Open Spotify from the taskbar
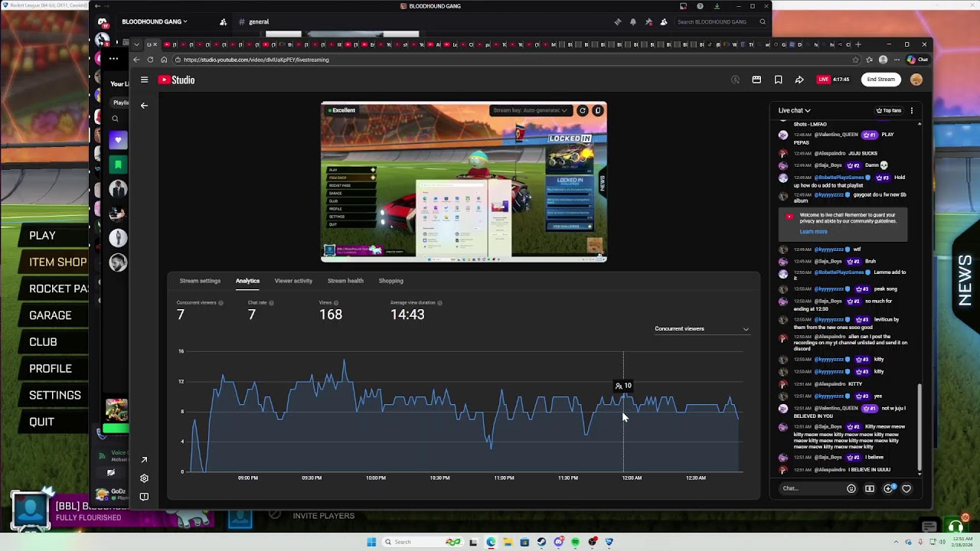The width and height of the screenshot is (980, 551). pyautogui.click(x=575, y=542)
